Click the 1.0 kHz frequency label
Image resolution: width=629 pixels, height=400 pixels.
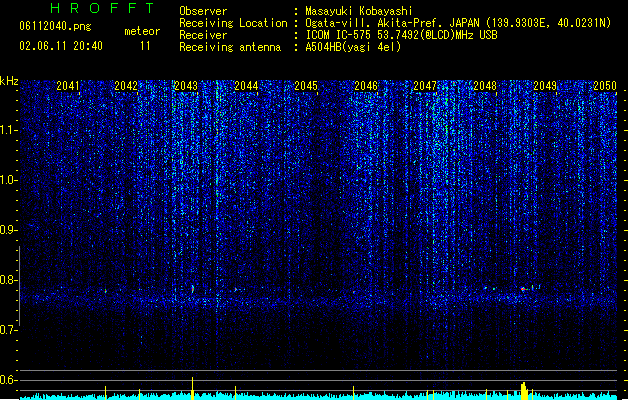click(x=8, y=180)
